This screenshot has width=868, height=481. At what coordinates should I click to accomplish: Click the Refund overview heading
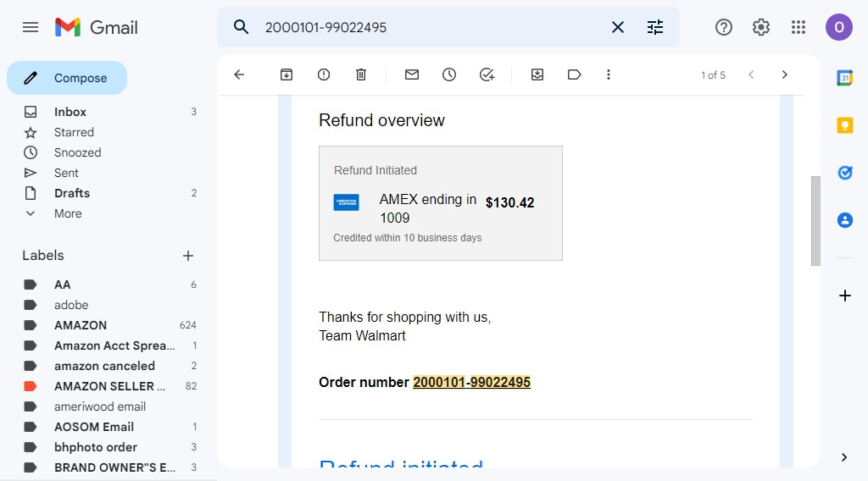point(381,120)
